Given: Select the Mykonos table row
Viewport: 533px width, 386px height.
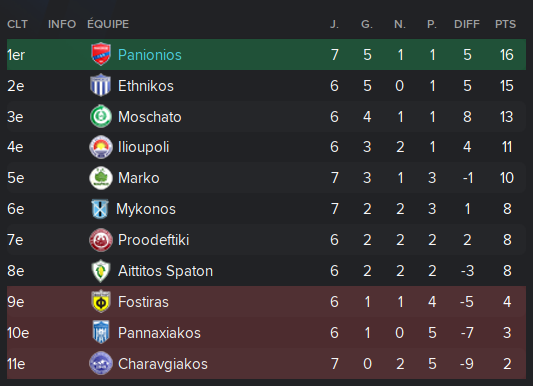Looking at the screenshot, I should coord(266,209).
